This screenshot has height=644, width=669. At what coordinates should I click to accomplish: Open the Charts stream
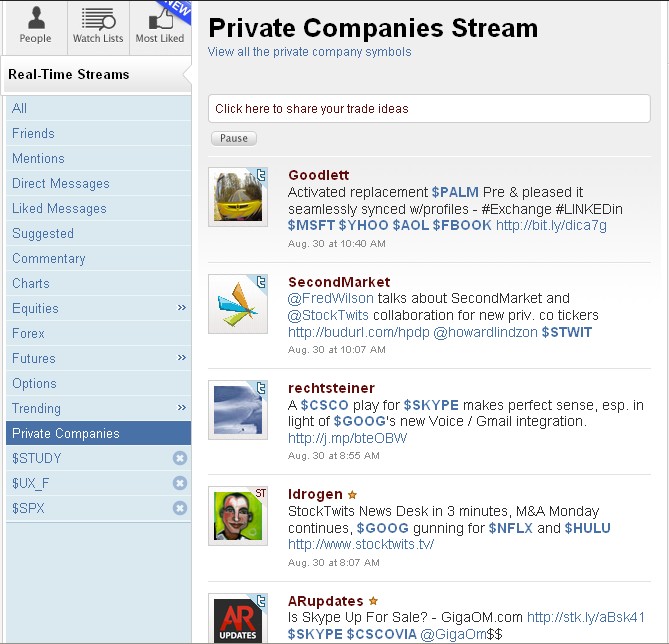point(99,283)
